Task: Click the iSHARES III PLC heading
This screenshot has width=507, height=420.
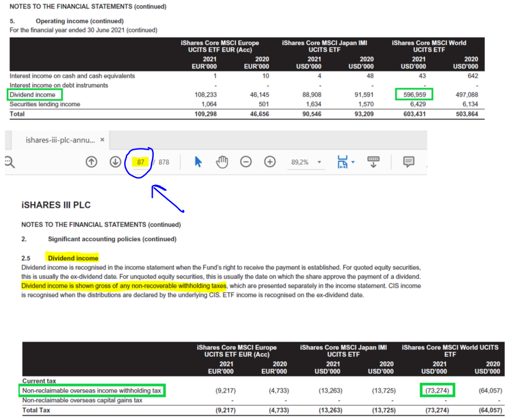Action: (x=56, y=205)
